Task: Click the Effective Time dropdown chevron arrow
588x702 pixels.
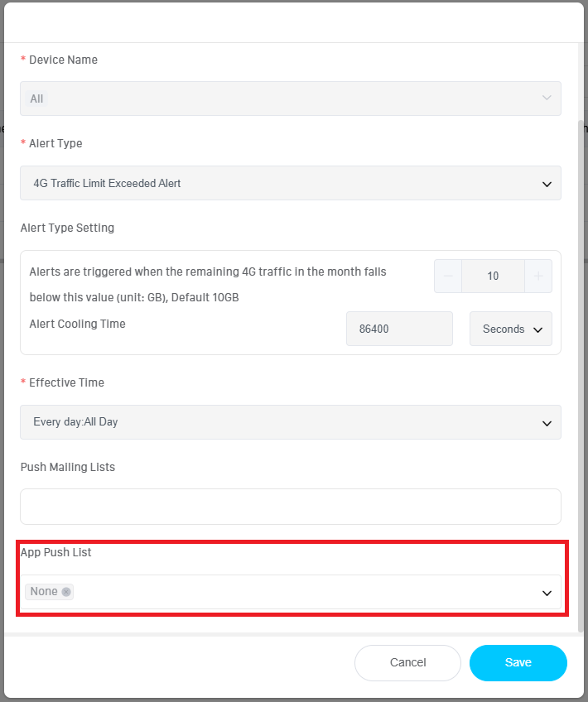Action: tap(547, 423)
